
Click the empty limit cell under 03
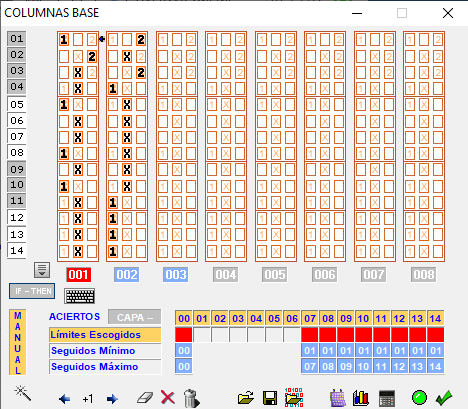pyautogui.click(x=238, y=335)
